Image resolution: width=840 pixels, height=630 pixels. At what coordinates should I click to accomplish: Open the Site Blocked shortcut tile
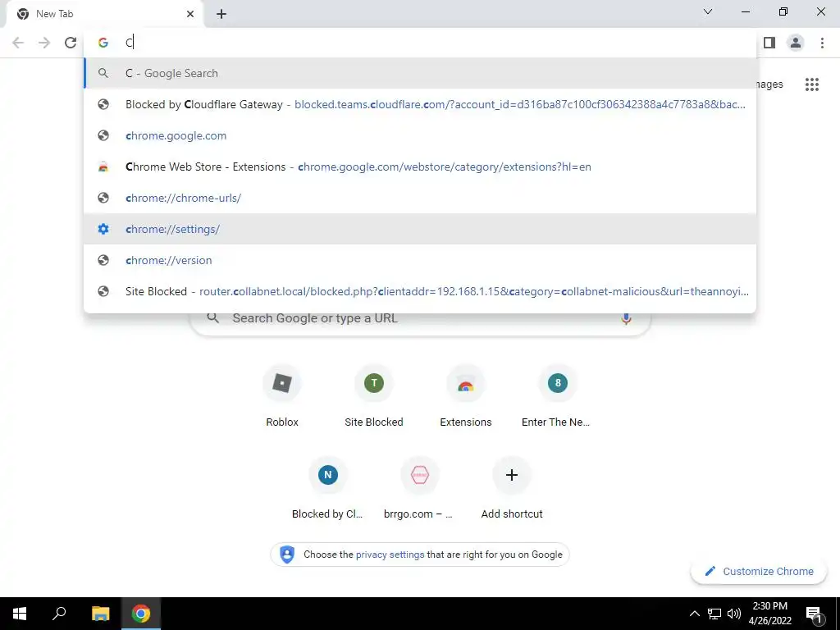(x=374, y=396)
